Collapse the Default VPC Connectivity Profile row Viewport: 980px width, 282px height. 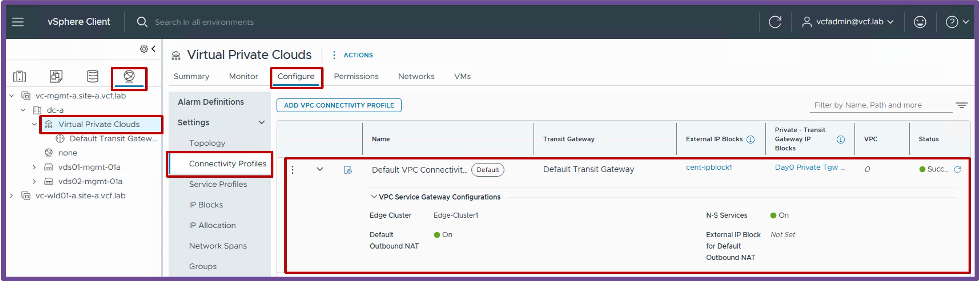point(320,169)
